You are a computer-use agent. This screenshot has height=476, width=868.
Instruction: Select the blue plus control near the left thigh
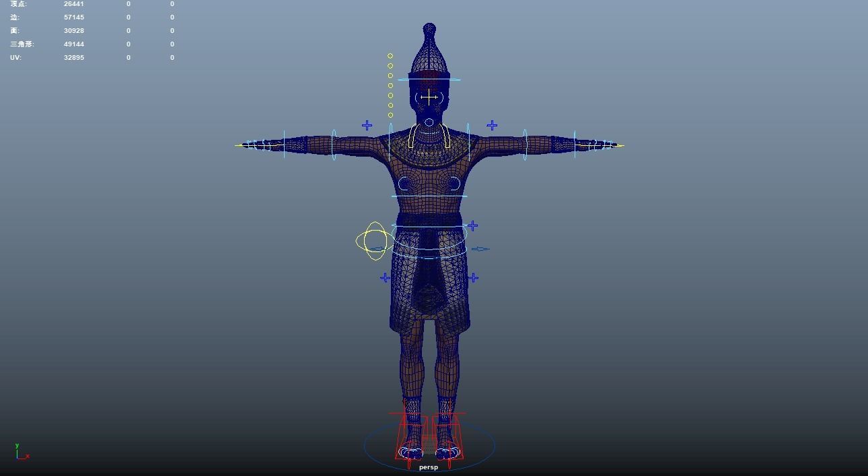(x=385, y=278)
